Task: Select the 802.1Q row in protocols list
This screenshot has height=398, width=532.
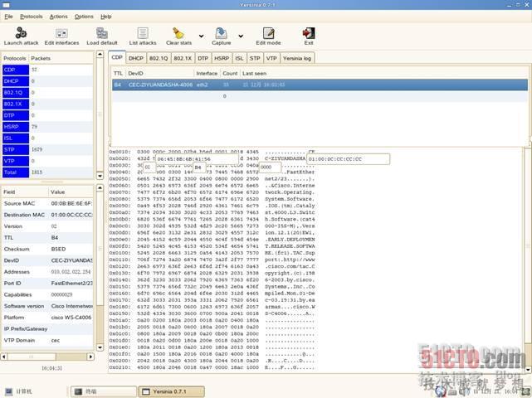Action: (47, 93)
